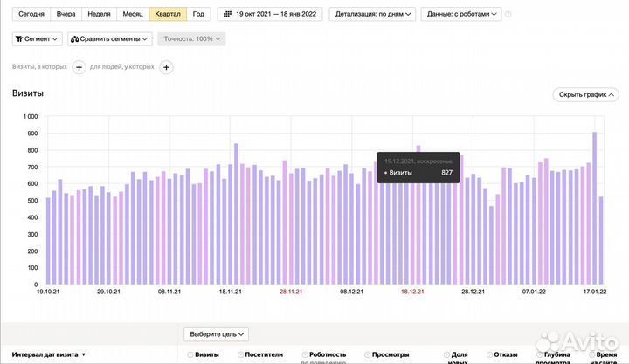
Task: Click the scales icon on Сравнить сегменты
Action: (x=75, y=39)
